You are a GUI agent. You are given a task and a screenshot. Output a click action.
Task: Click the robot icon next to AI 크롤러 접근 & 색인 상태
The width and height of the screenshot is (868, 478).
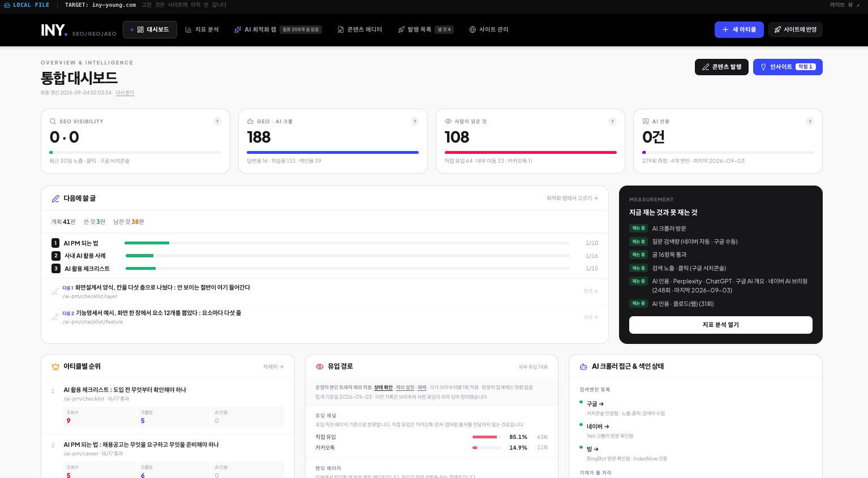click(583, 367)
